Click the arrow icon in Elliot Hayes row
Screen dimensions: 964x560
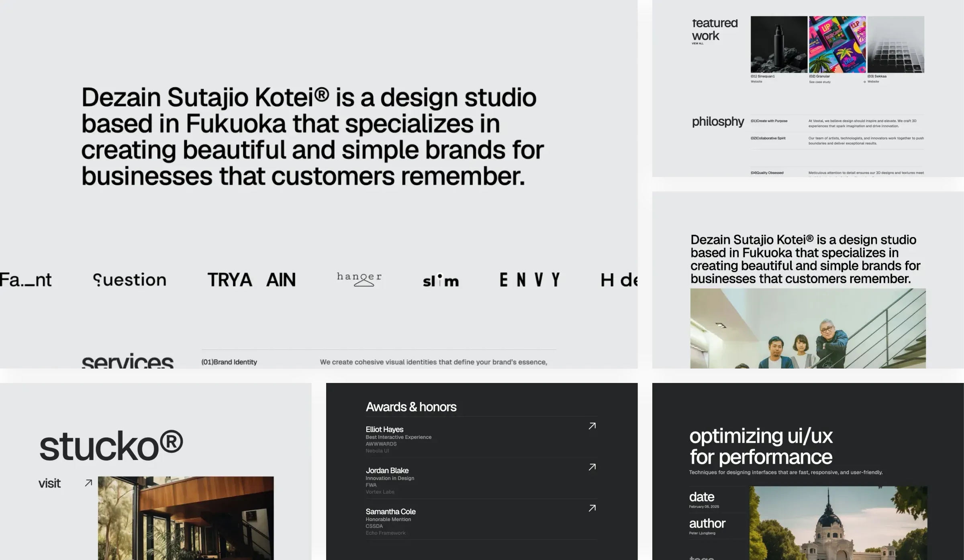tap(592, 426)
